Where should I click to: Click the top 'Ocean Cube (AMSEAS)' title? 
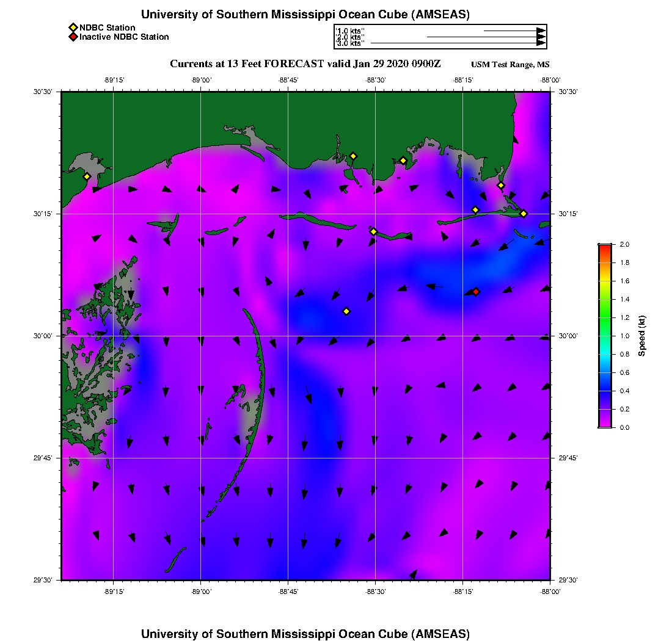click(305, 14)
